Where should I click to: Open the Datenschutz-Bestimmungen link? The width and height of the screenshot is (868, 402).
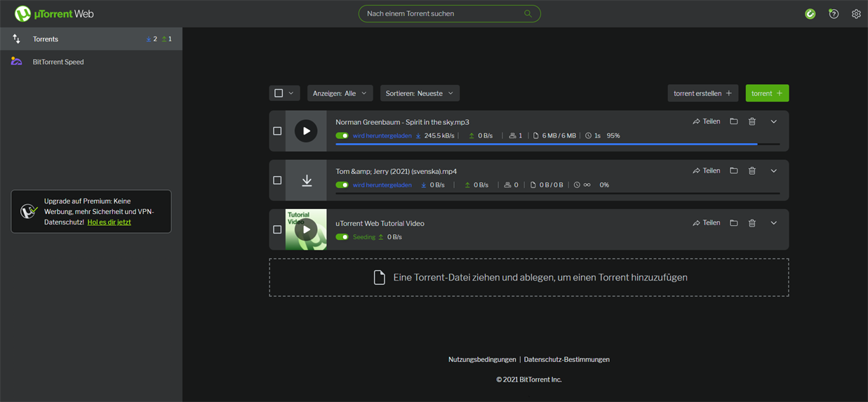click(x=567, y=359)
